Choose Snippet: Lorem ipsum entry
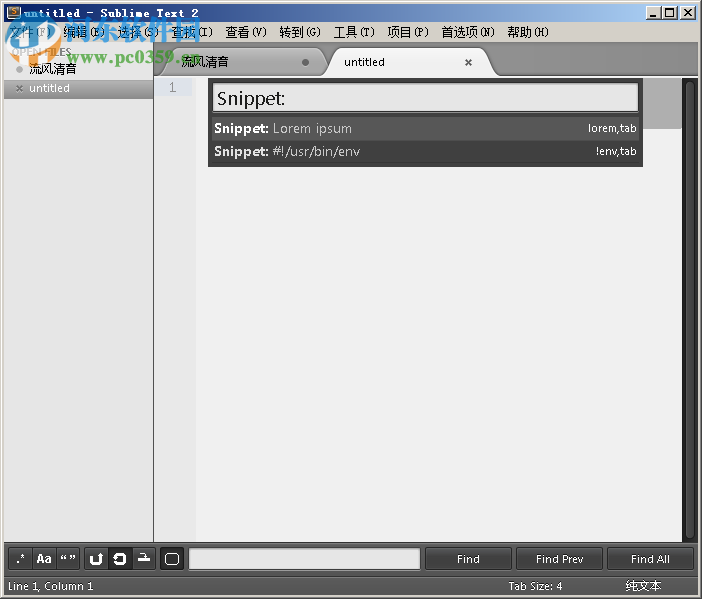The image size is (702, 599). pyautogui.click(x=425, y=128)
